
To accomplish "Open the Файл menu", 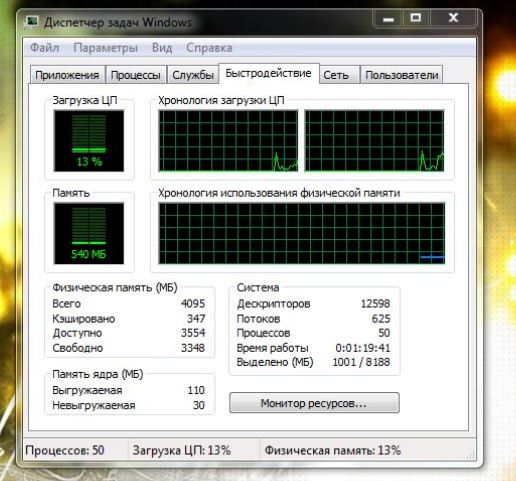I will pyautogui.click(x=45, y=48).
